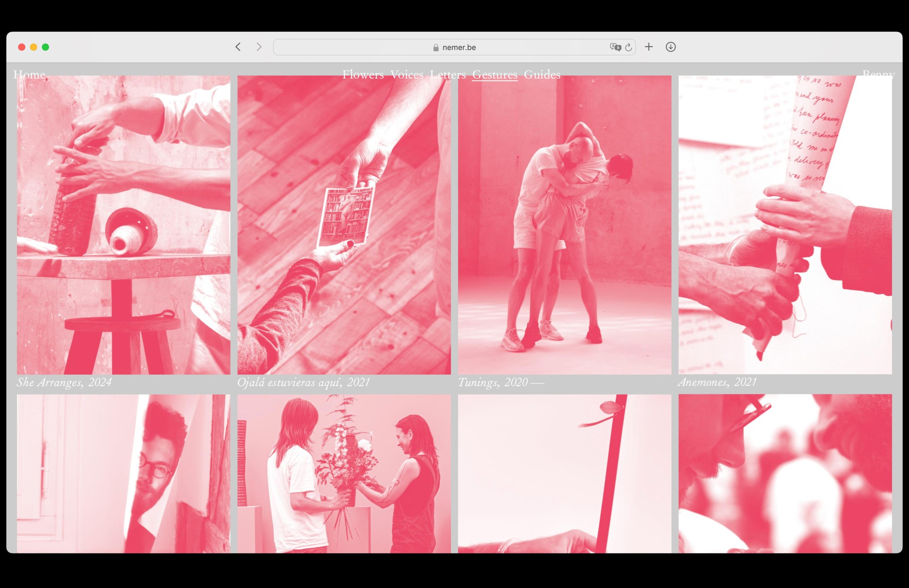This screenshot has width=909, height=588.
Task: Click the browser back arrow
Action: (238, 47)
